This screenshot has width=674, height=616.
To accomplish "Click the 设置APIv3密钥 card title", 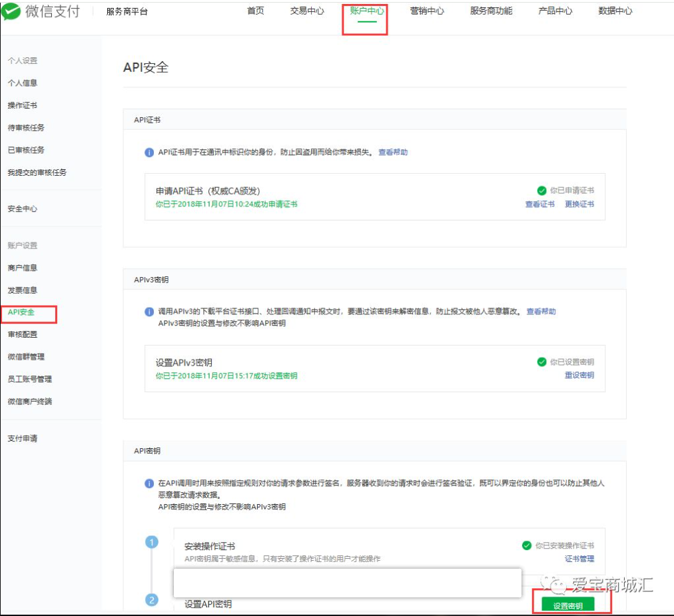I will (x=184, y=362).
